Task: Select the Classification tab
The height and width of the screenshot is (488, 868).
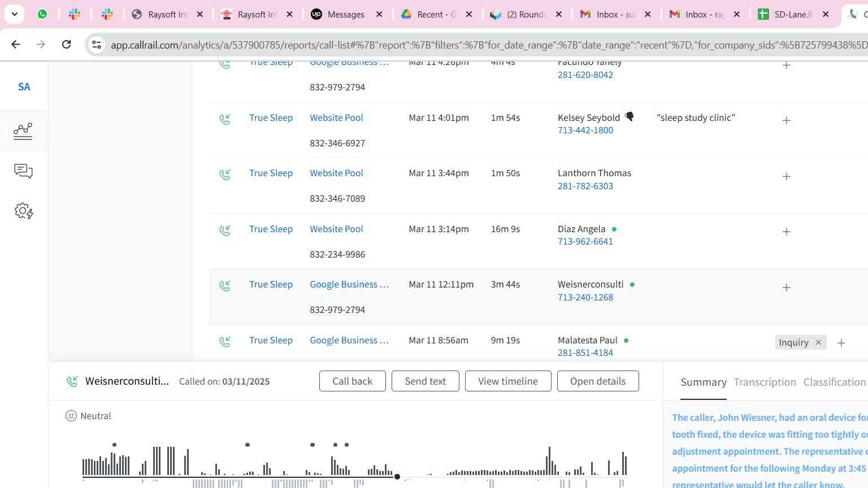Action: 835,382
